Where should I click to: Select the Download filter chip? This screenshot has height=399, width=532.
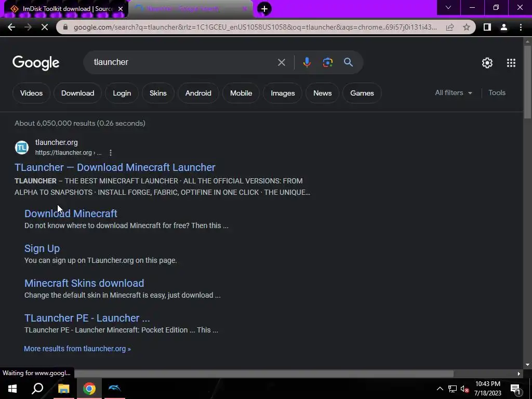pyautogui.click(x=78, y=93)
